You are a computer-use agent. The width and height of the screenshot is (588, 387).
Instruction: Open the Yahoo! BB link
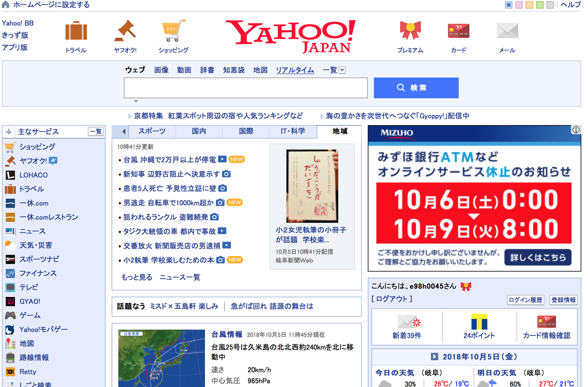[x=18, y=23]
